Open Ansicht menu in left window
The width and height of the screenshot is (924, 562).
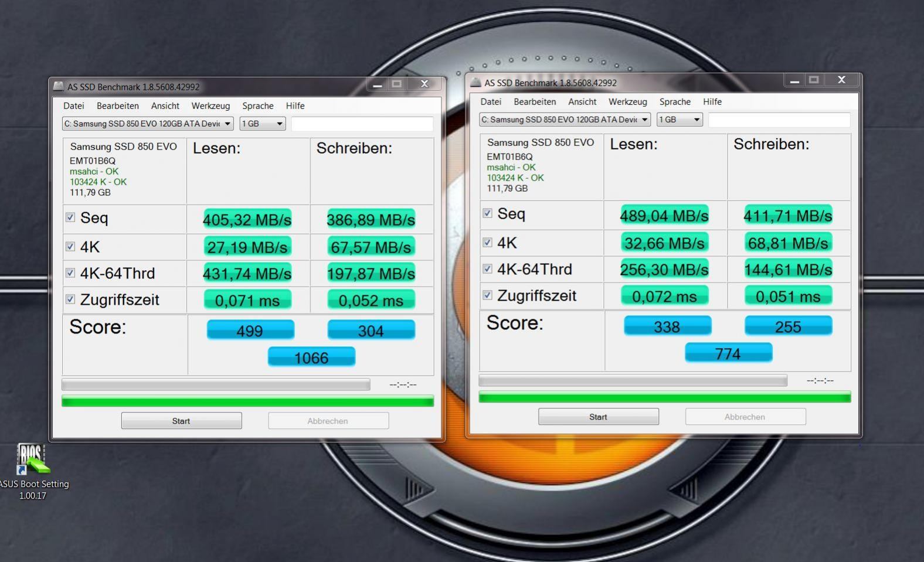pos(165,106)
